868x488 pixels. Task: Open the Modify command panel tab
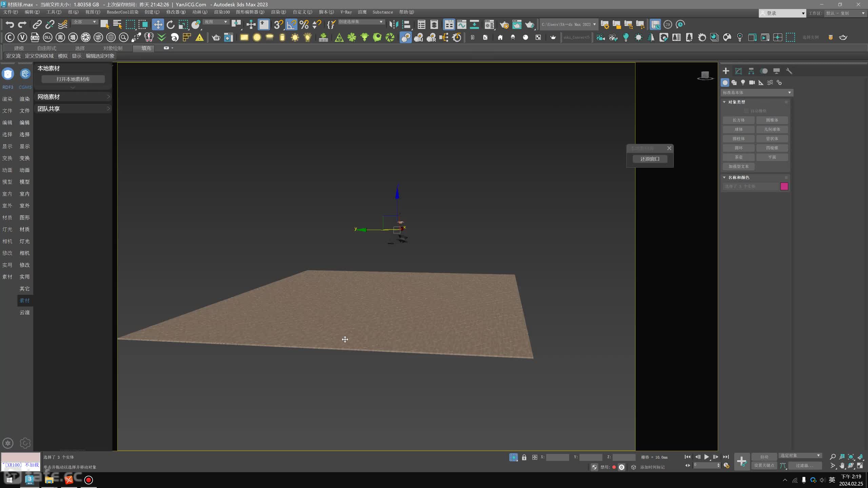click(x=738, y=71)
